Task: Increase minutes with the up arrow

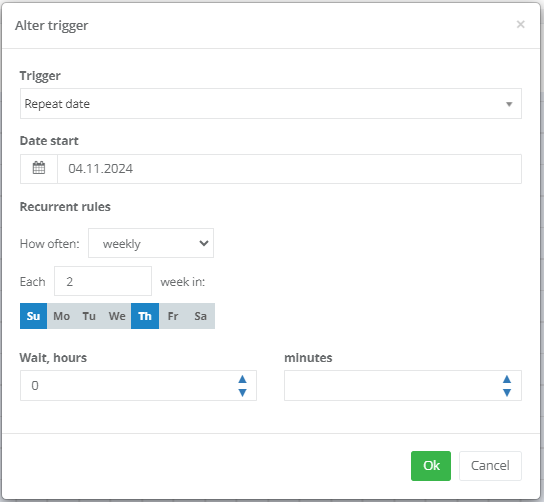Action: click(507, 379)
